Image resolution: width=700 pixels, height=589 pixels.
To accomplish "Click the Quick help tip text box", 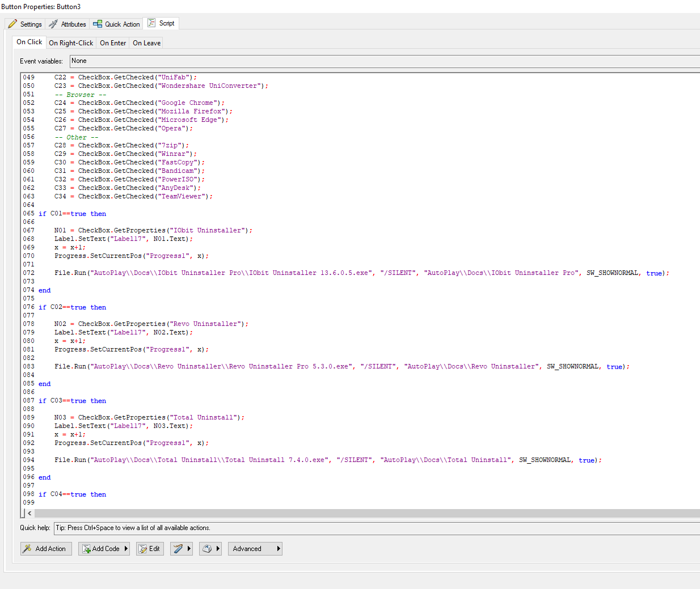I will (x=377, y=528).
